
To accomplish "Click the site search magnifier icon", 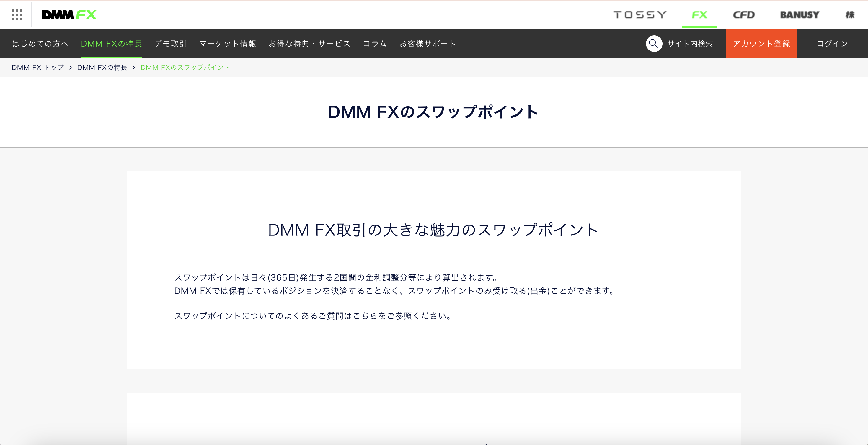I will click(x=654, y=44).
